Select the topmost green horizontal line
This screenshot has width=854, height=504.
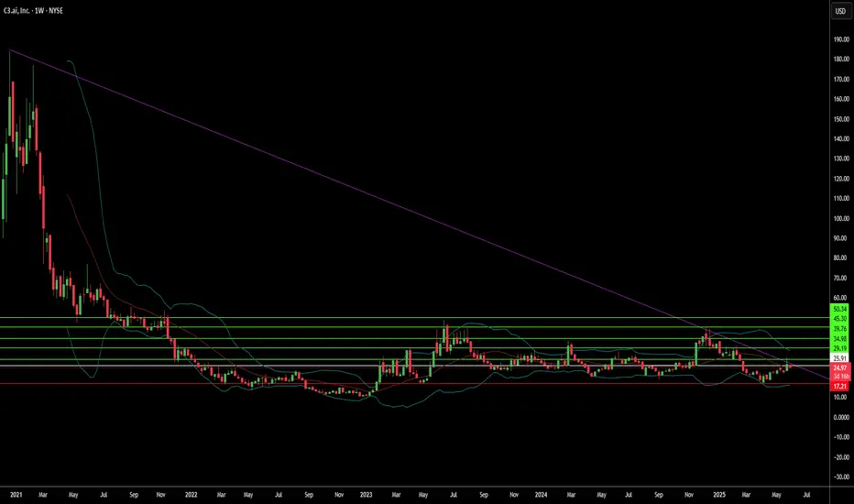414,317
